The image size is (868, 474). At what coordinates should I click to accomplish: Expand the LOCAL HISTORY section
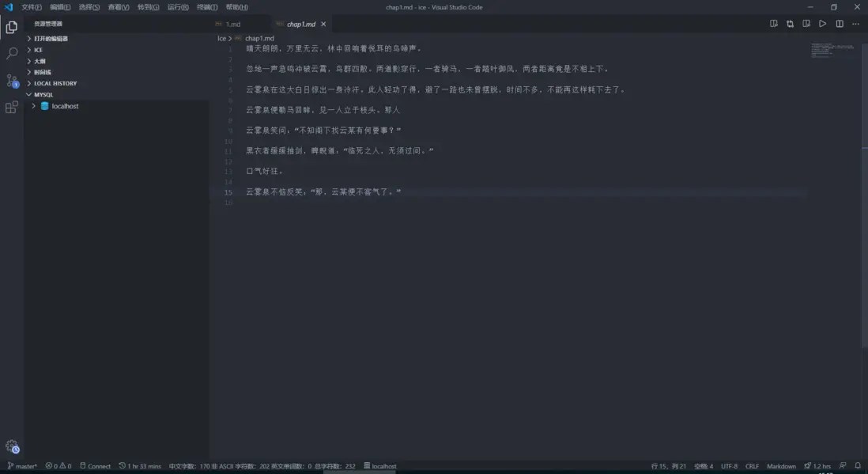pyautogui.click(x=55, y=83)
